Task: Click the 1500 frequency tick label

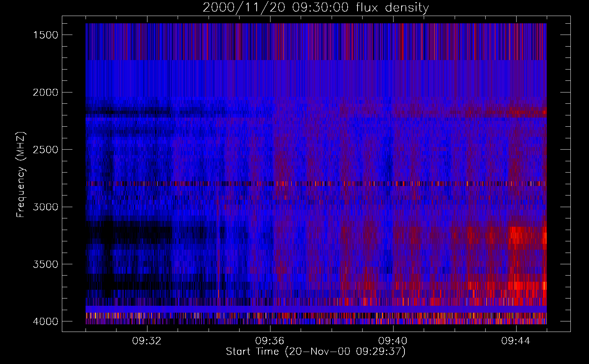Action: 46,35
